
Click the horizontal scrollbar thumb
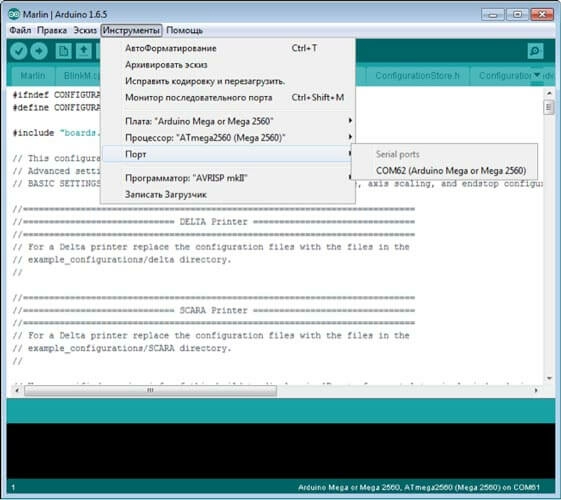150,390
